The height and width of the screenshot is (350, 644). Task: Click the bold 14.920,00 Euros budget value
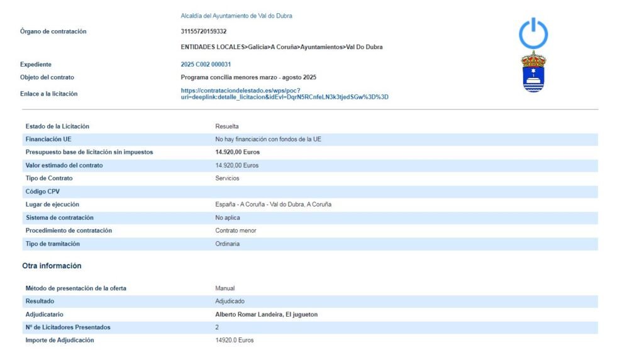237,152
